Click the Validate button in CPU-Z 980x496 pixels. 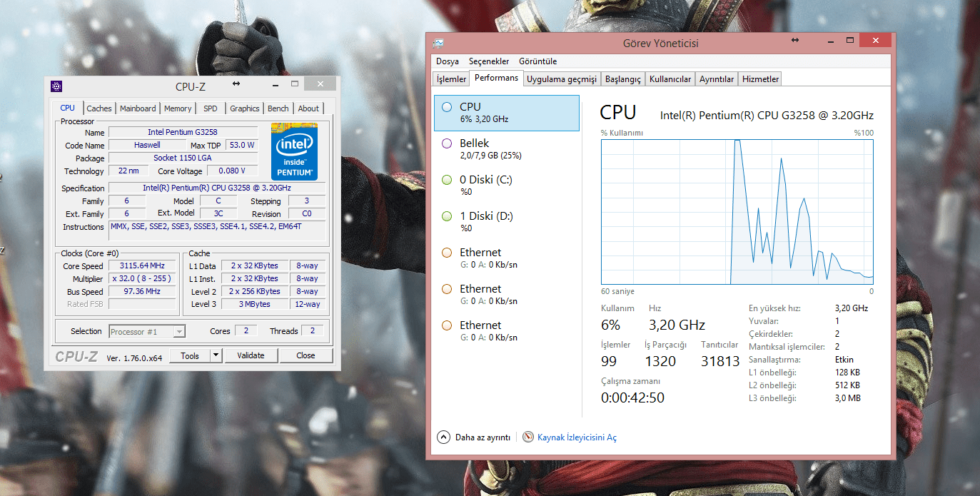click(251, 355)
